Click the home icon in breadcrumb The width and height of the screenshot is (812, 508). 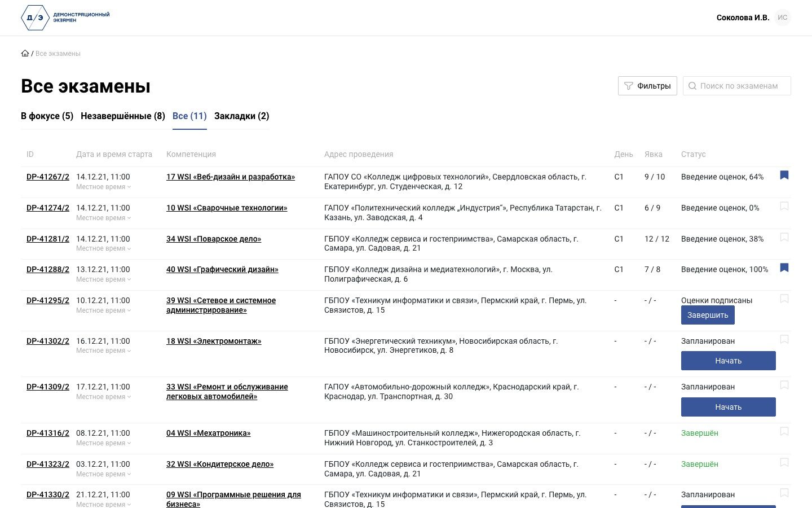click(25, 54)
